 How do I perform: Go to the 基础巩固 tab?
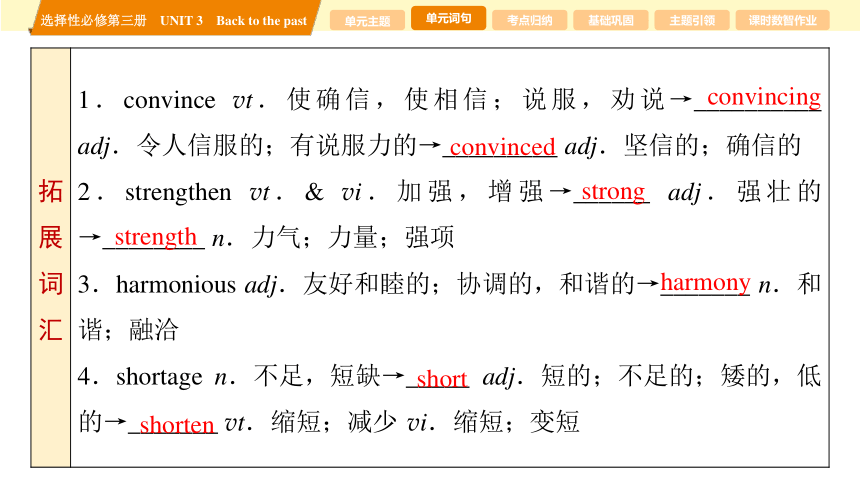click(610, 20)
